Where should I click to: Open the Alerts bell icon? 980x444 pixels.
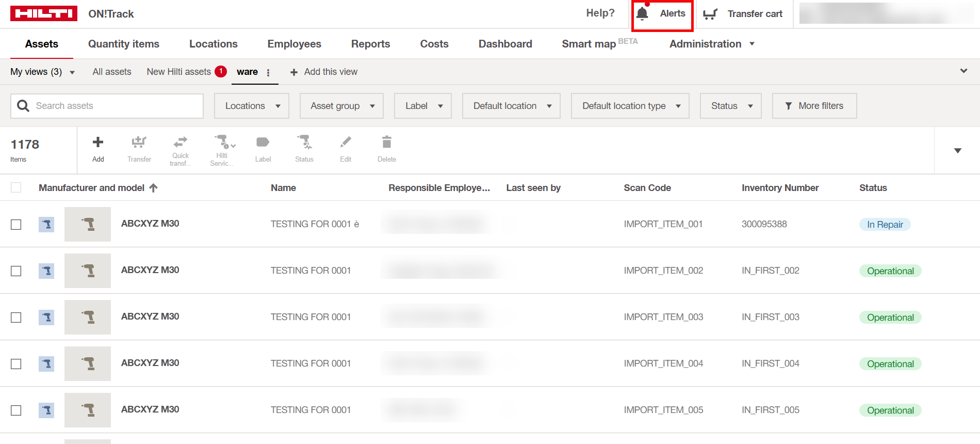click(x=642, y=14)
